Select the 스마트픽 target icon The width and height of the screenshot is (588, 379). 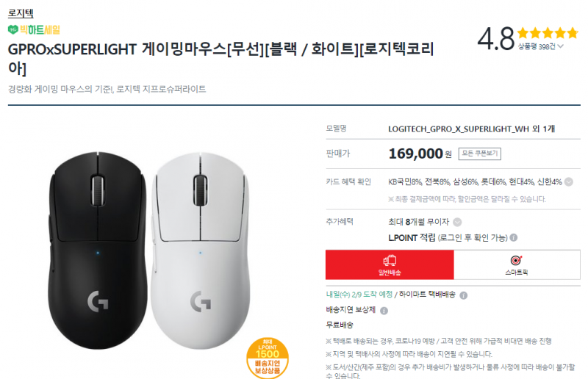coord(517,260)
